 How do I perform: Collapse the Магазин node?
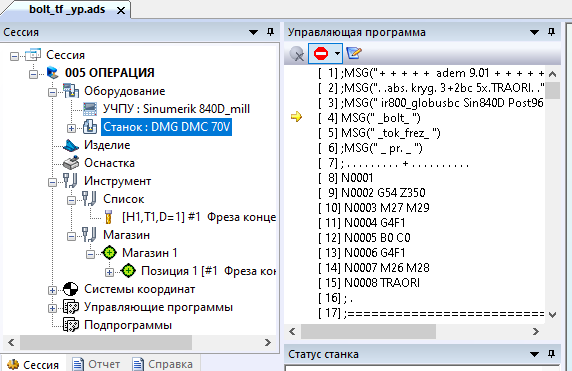click(72, 236)
